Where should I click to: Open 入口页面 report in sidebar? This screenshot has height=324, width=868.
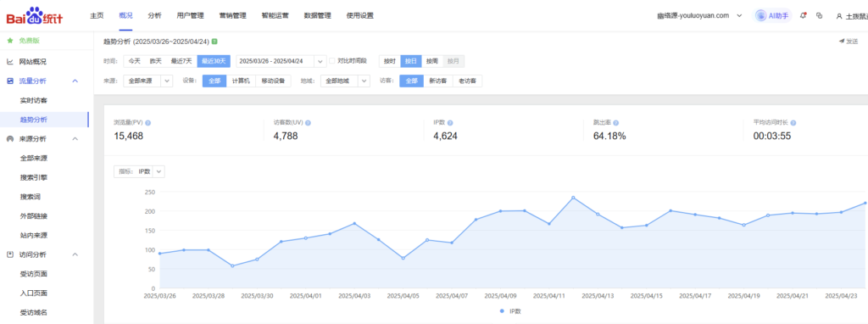pyautogui.click(x=34, y=293)
